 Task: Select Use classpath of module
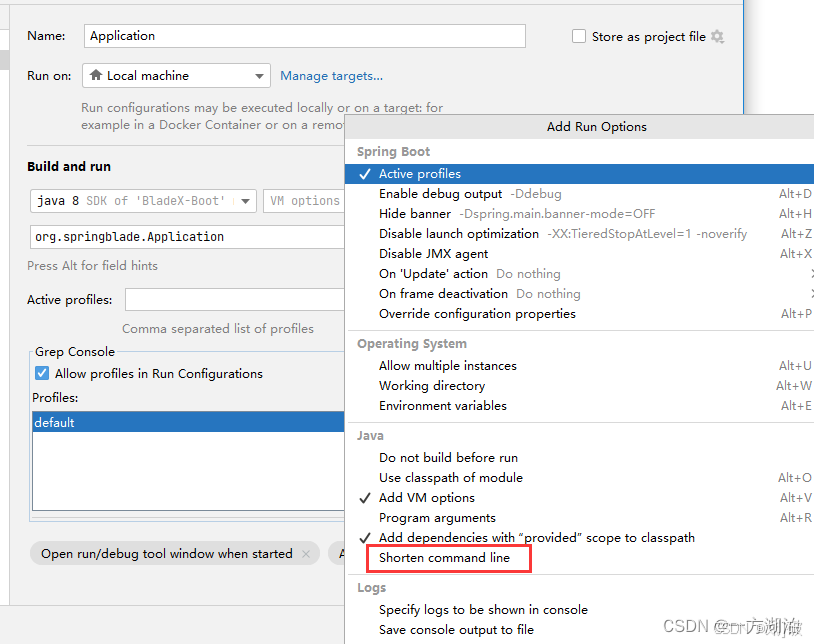pos(579,477)
